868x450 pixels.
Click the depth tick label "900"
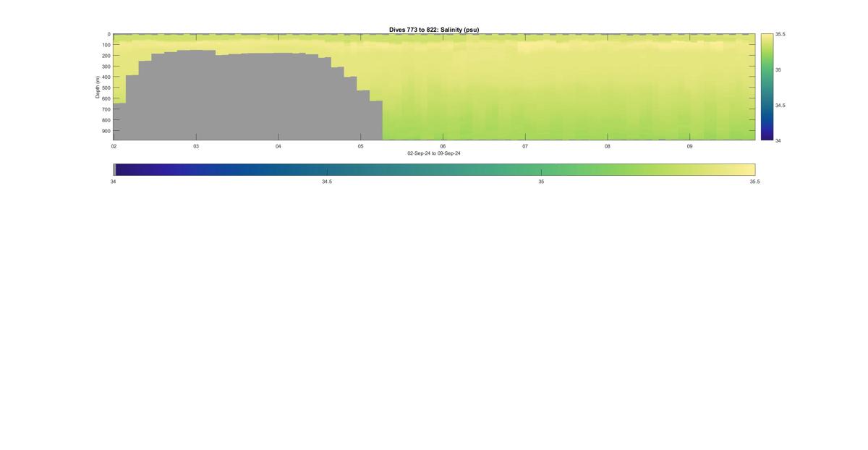tap(106, 131)
